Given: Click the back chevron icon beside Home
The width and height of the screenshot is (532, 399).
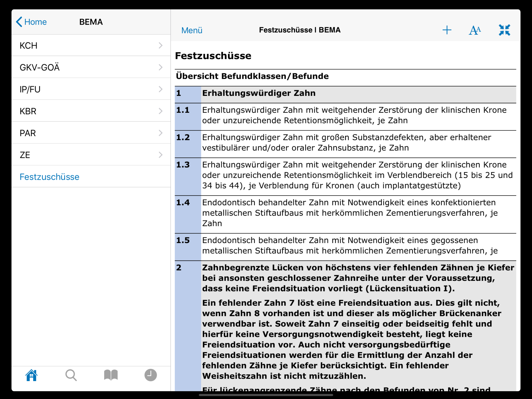Looking at the screenshot, I should [x=19, y=22].
